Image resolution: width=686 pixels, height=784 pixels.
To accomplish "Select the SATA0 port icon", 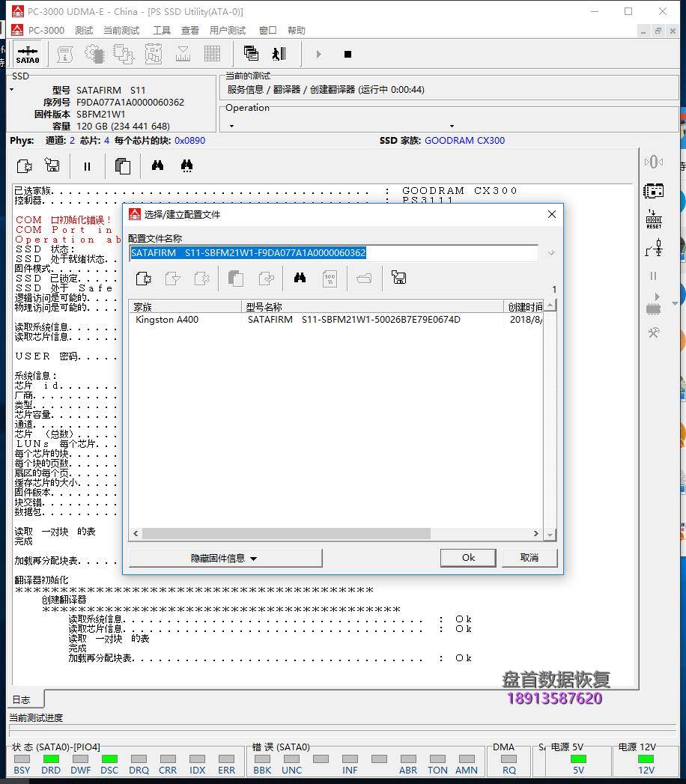I will [28, 53].
